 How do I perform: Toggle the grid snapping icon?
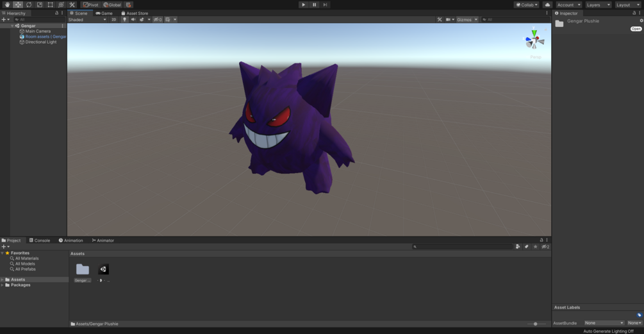129,4
